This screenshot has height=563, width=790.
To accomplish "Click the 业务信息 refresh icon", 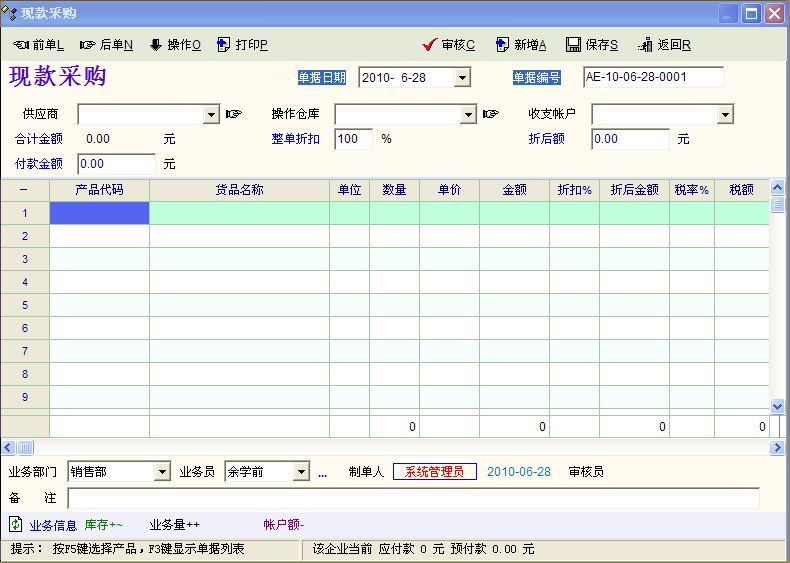I will [16, 524].
